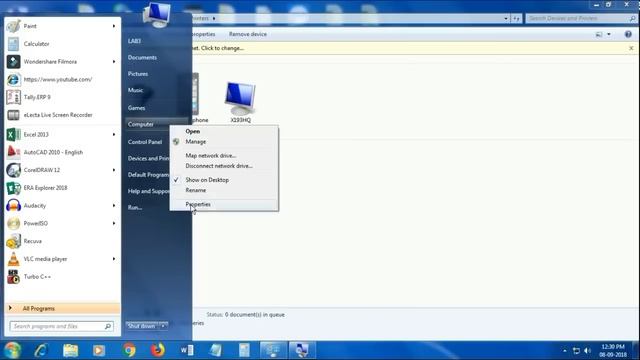The height and width of the screenshot is (360, 640).
Task: Choose Open in the context menu
Action: click(224, 131)
